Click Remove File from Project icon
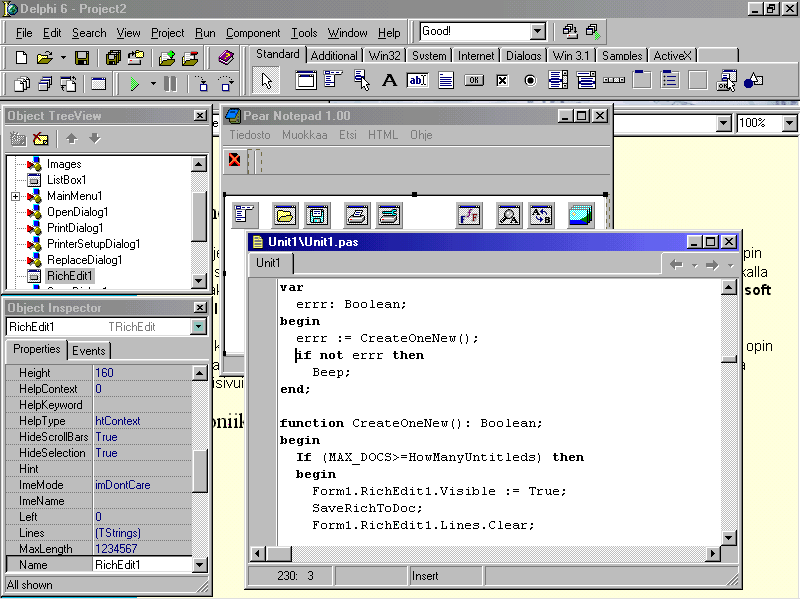Image resolution: width=800 pixels, height=600 pixels. pyautogui.click(x=190, y=58)
